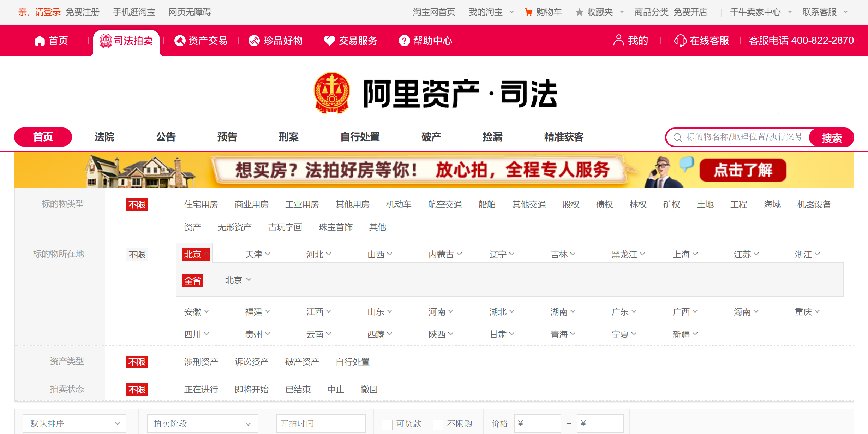Click the 手机逛淘宝 link
The width and height of the screenshot is (868, 434).
[x=134, y=12]
